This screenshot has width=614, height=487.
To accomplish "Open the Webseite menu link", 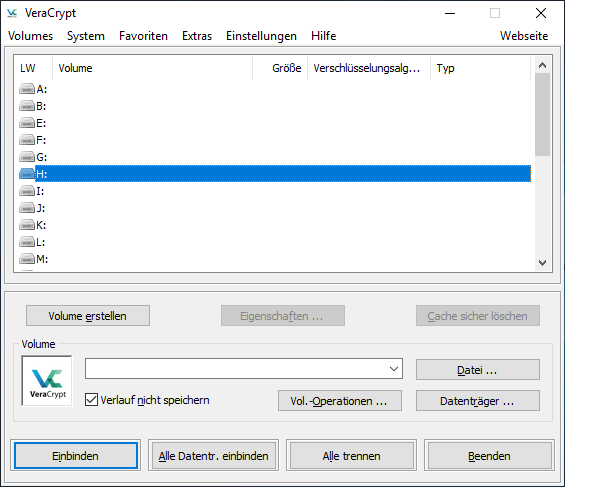I will [524, 36].
